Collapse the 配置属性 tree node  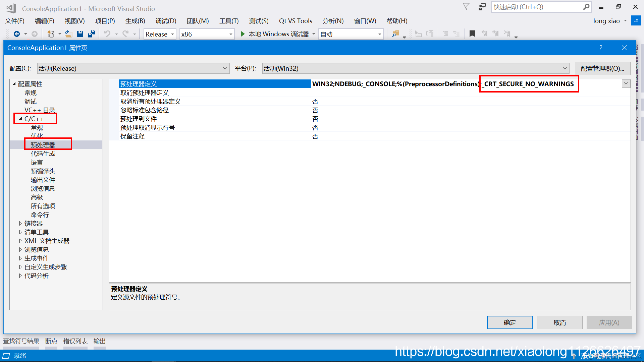click(14, 84)
